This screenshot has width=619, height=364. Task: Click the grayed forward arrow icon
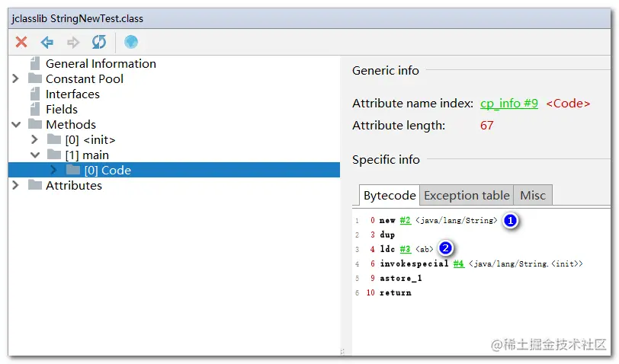[73, 43]
